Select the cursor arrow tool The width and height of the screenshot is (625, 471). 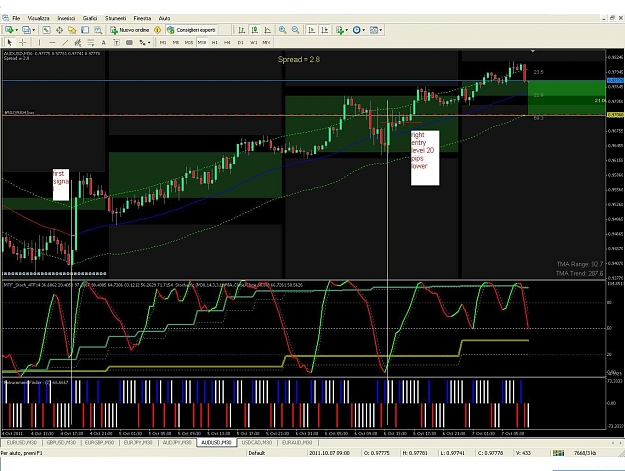click(x=10, y=42)
